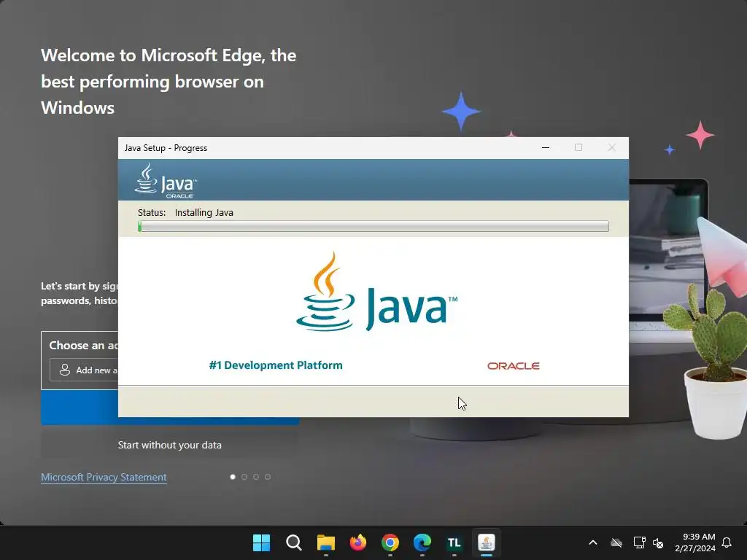The width and height of the screenshot is (747, 560).
Task: Close the Java Setup Progress window
Action: (x=612, y=147)
